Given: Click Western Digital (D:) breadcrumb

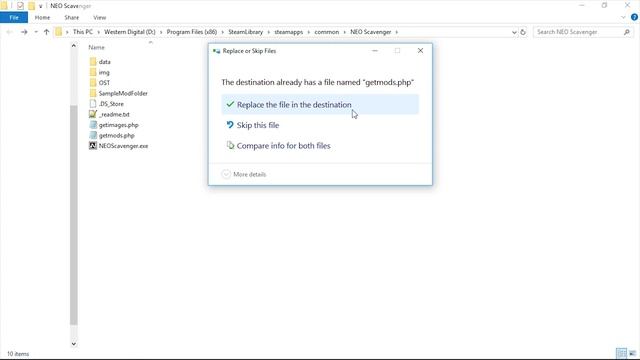Looking at the screenshot, I should click(x=130, y=32).
